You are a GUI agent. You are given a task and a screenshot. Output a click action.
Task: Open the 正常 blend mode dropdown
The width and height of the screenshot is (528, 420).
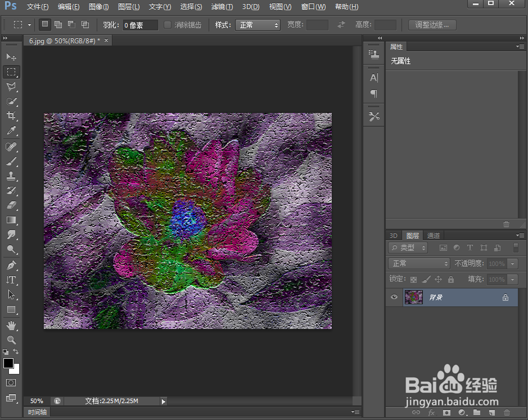pyautogui.click(x=419, y=263)
